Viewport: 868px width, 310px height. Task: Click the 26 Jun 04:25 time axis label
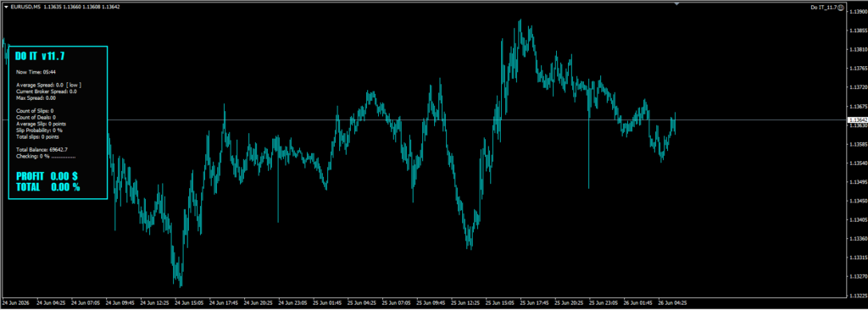point(672,303)
